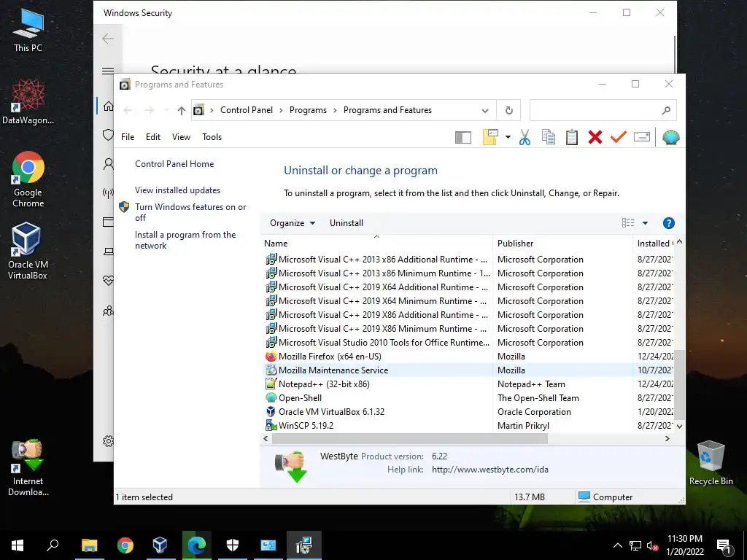747x560 pixels.
Task: Show hidden system tray icons
Action: click(x=617, y=545)
